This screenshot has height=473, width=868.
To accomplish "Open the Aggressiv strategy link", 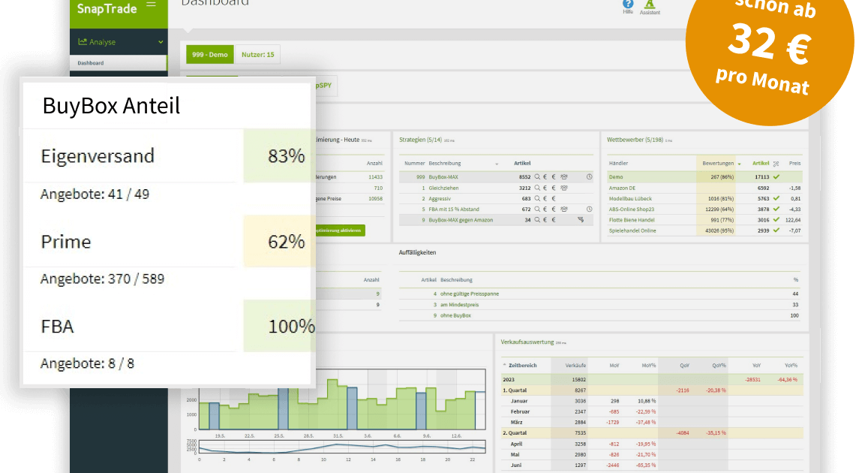I will click(x=440, y=198).
